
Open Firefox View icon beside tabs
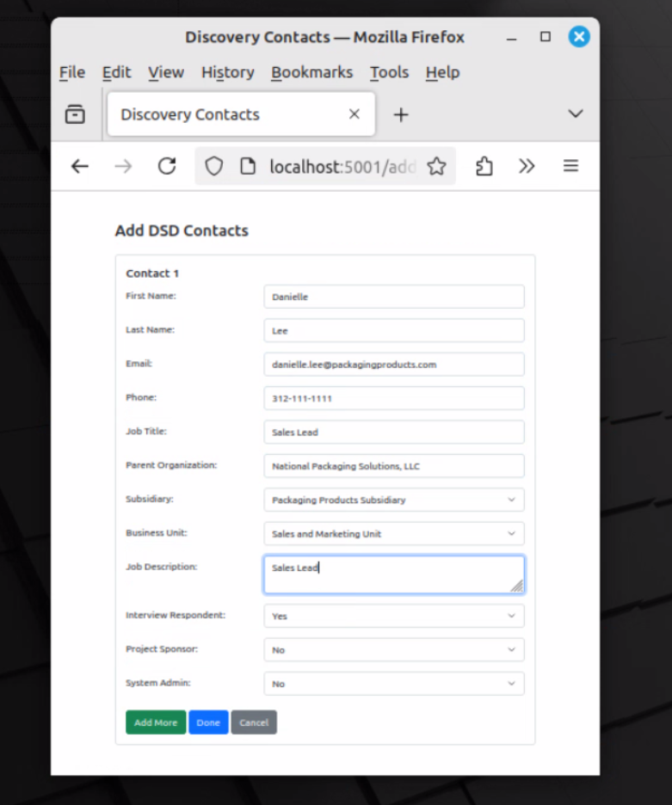coord(75,114)
